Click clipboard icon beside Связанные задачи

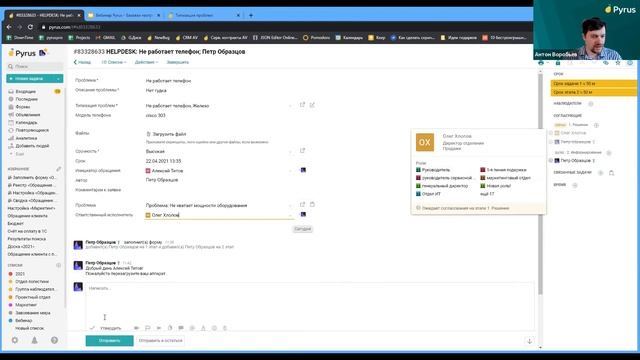coord(611,173)
